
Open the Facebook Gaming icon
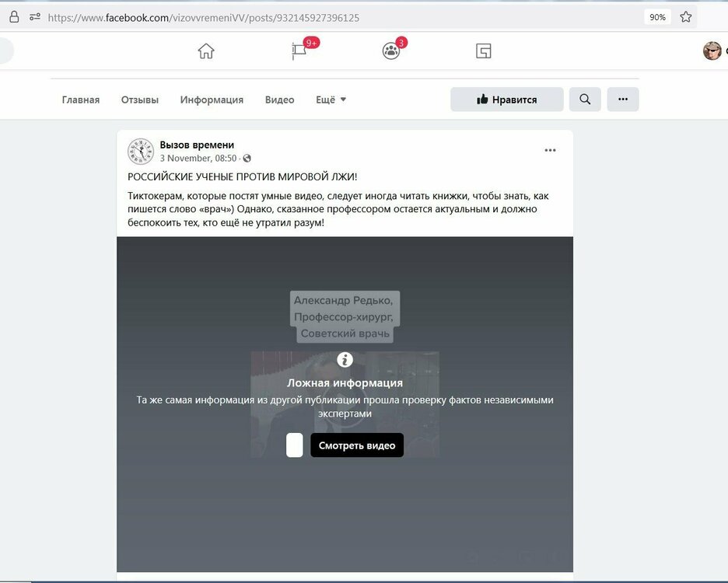coord(483,50)
